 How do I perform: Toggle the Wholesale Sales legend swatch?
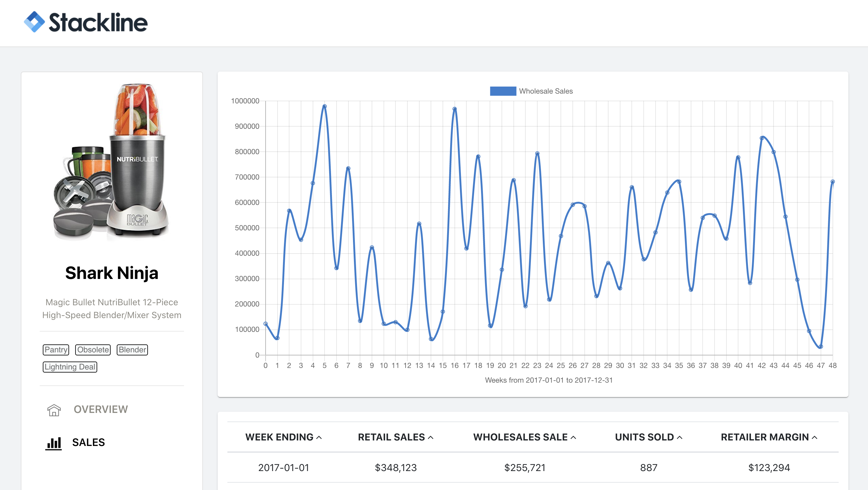(x=503, y=91)
